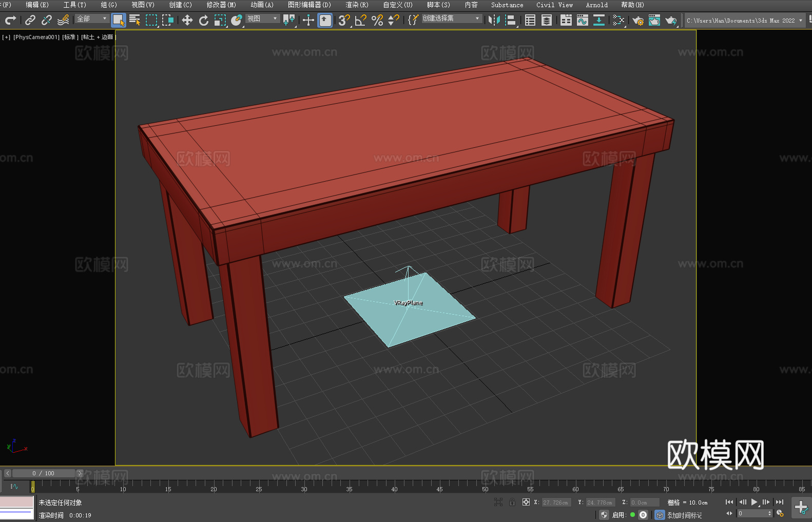
Task: Open the [+] viewport general menu
Action: pos(6,37)
